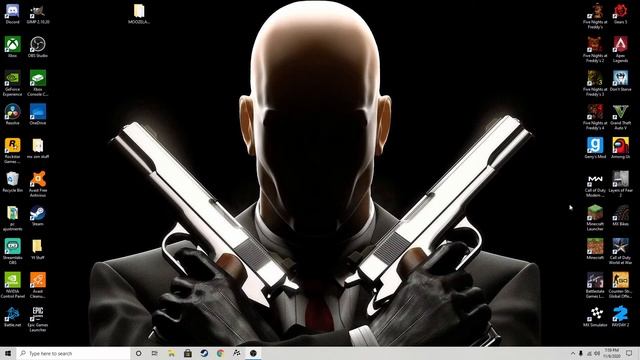Click the 'Type here to search' box

pos(73,353)
